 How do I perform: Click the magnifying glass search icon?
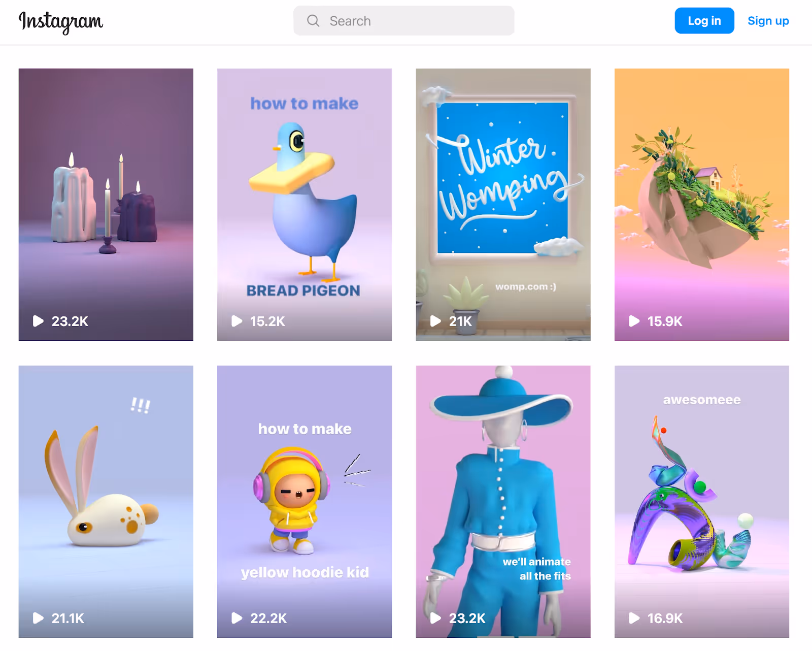313,21
